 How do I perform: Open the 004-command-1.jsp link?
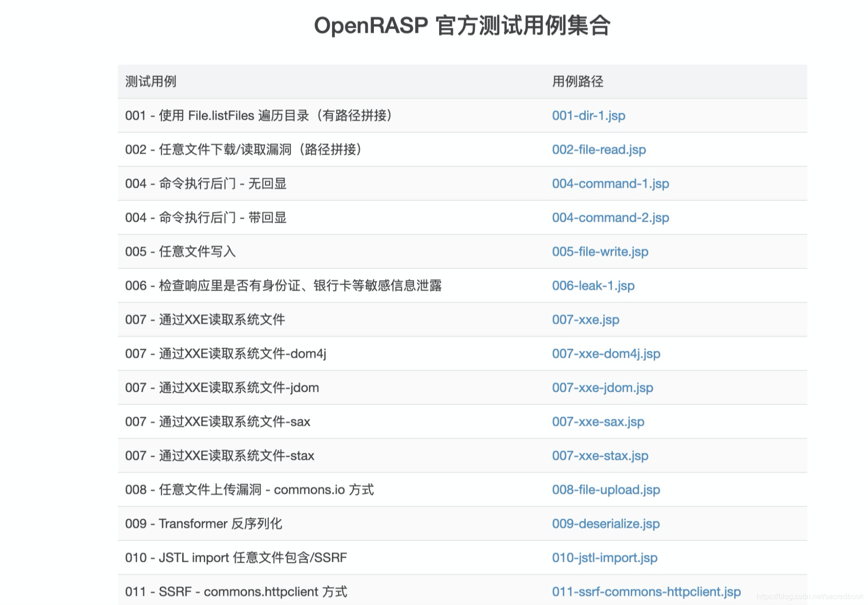(611, 184)
